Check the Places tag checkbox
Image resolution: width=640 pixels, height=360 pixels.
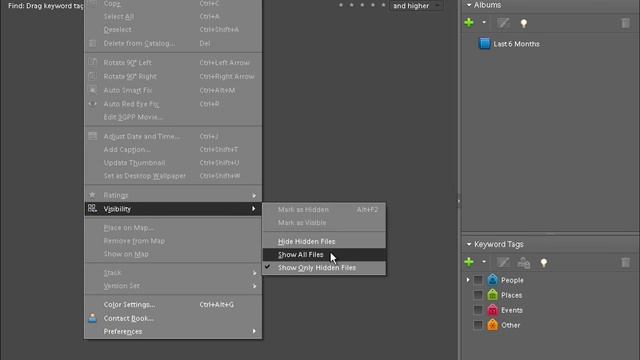(x=478, y=295)
